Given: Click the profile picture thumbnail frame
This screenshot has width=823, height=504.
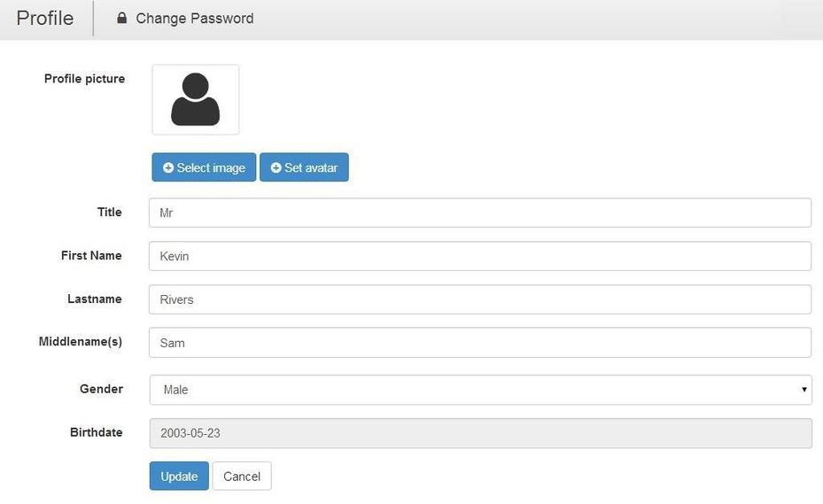Looking at the screenshot, I should click(196, 100).
